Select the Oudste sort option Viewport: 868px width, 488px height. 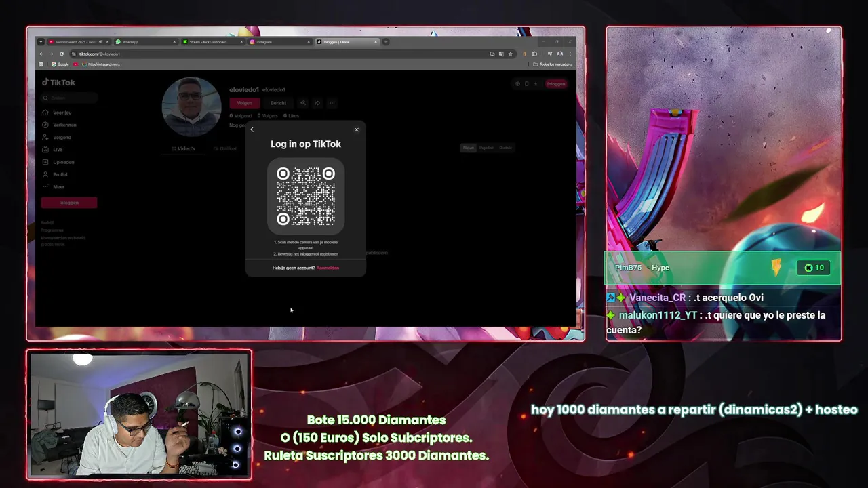[x=505, y=148]
